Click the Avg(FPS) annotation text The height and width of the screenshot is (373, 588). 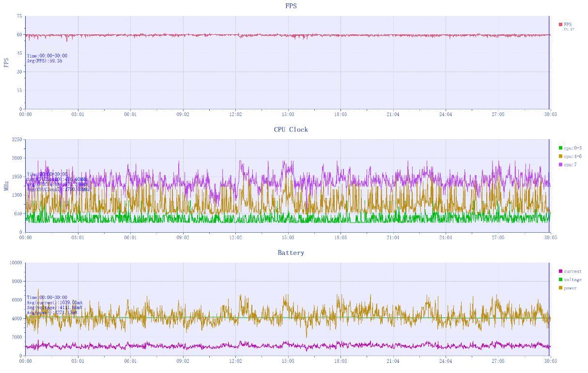click(45, 61)
